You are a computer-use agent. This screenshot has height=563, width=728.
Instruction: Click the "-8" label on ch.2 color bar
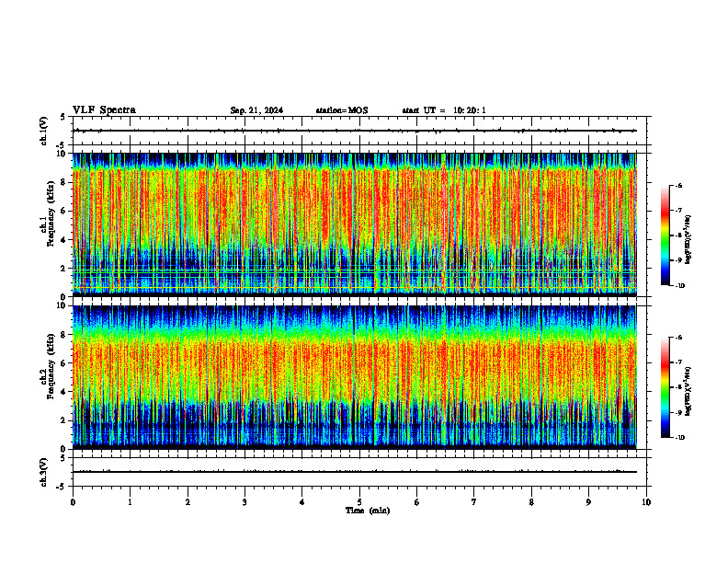678,387
